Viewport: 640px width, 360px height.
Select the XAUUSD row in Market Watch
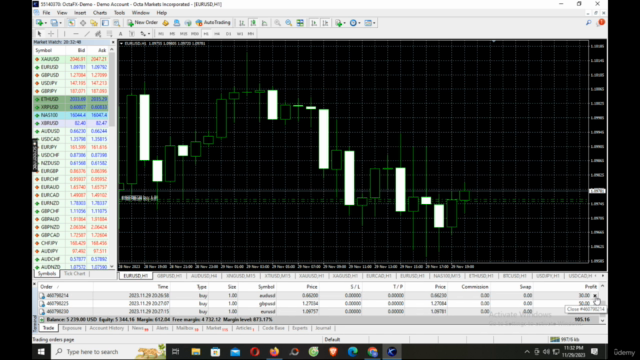click(71, 59)
